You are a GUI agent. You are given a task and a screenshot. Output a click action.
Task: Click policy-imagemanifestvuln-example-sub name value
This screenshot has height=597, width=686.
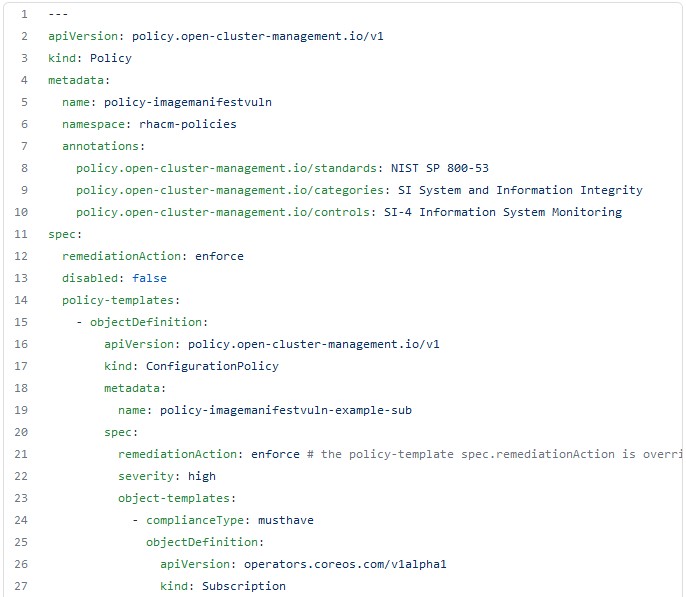286,410
